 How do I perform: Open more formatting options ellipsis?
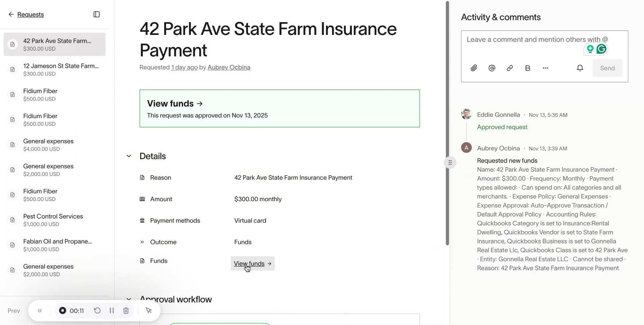(545, 68)
